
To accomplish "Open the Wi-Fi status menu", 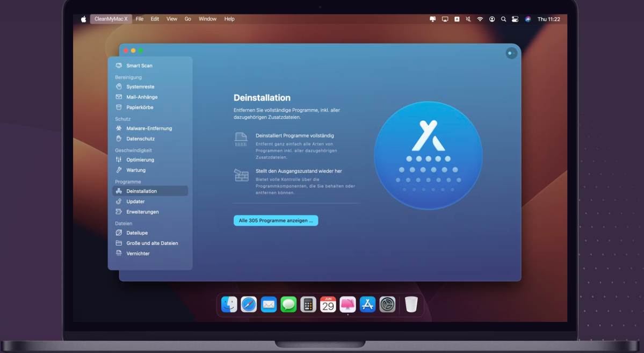I will click(x=480, y=19).
